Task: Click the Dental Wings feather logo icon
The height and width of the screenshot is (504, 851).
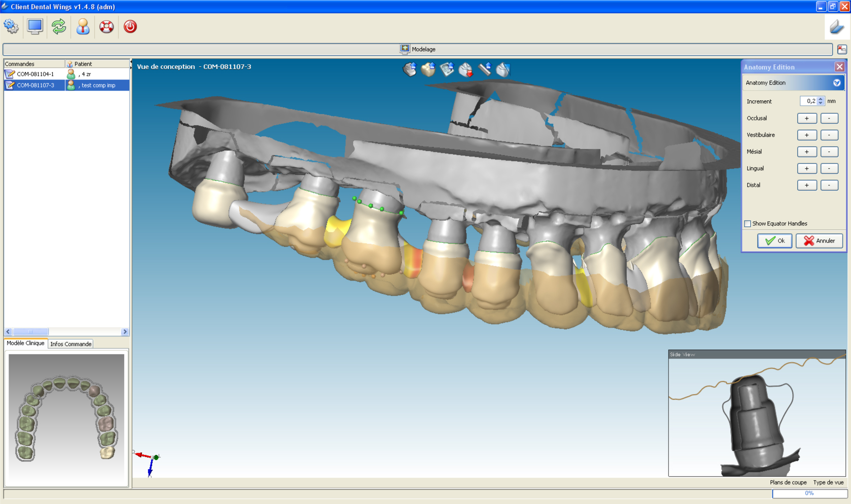Action: [x=837, y=26]
